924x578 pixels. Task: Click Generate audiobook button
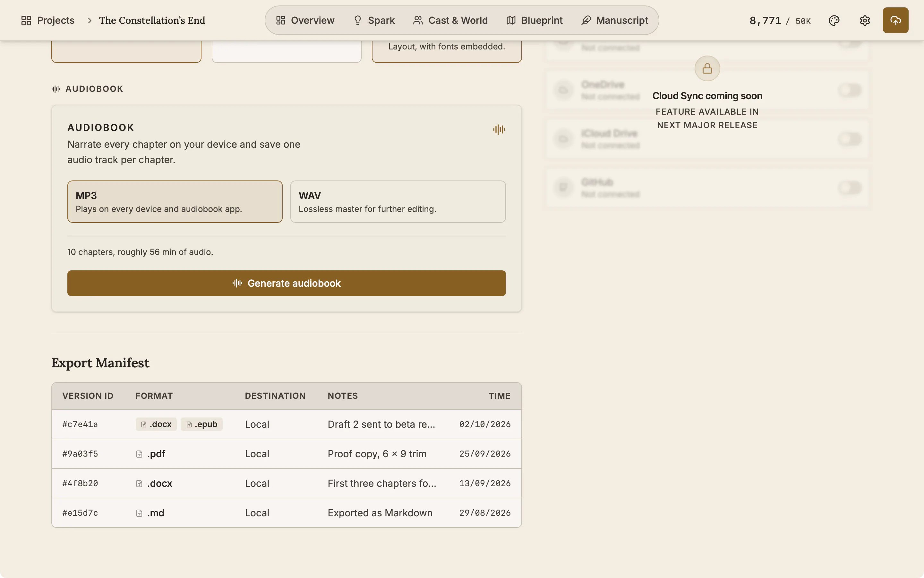click(287, 283)
